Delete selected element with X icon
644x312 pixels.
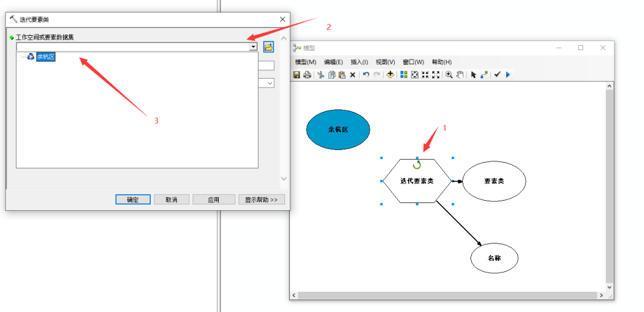353,74
